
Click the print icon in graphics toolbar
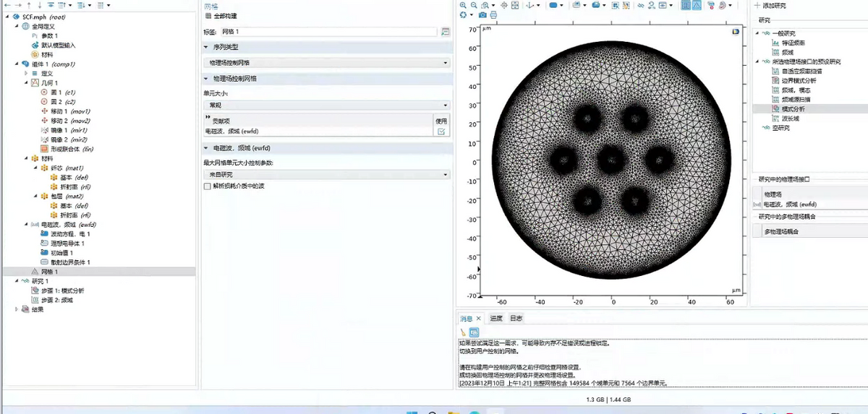pos(493,15)
